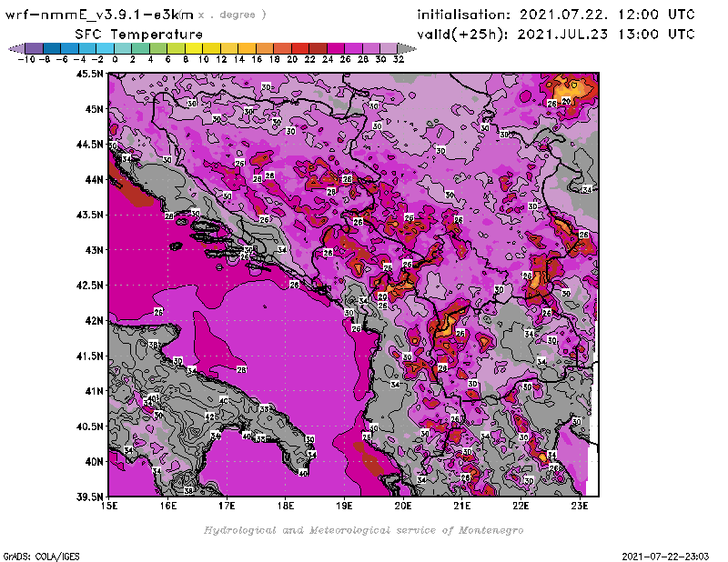
Task: Click the 'valid(+25h)' time line
Action: (556, 35)
